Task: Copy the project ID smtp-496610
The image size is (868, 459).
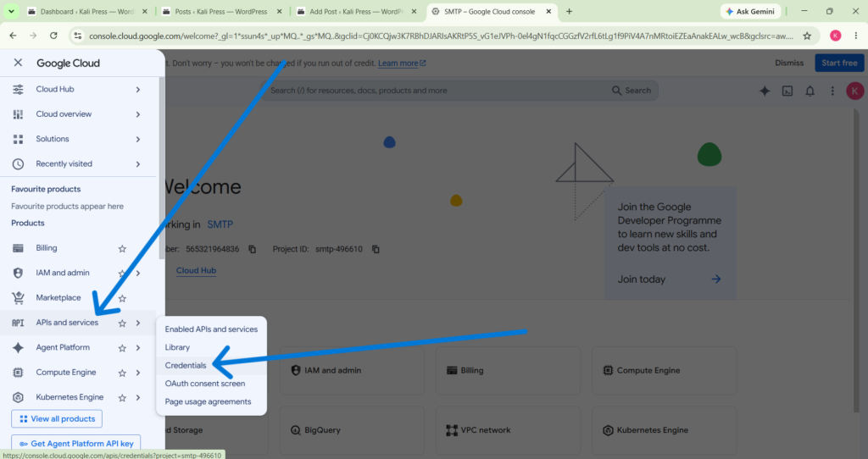Action: click(x=376, y=250)
